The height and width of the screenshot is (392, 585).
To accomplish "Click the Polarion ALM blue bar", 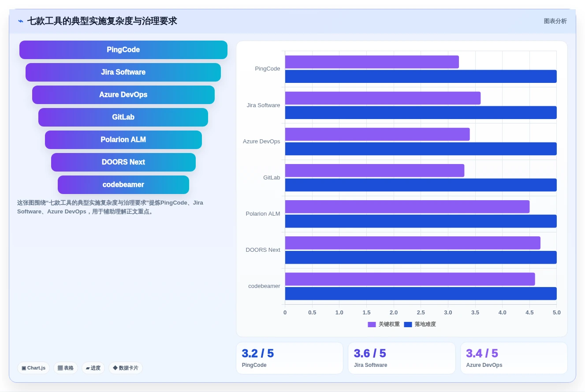I will click(421, 221).
